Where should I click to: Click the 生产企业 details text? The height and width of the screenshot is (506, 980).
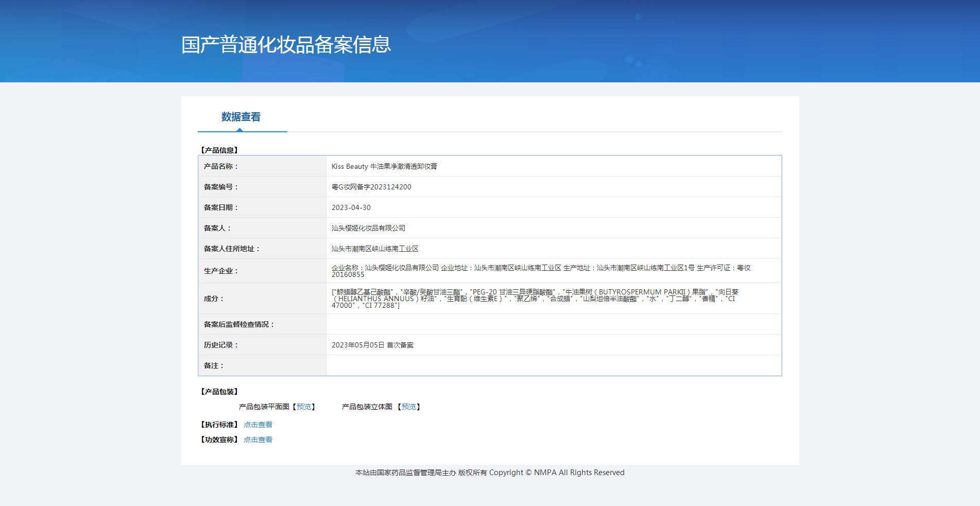(541, 271)
